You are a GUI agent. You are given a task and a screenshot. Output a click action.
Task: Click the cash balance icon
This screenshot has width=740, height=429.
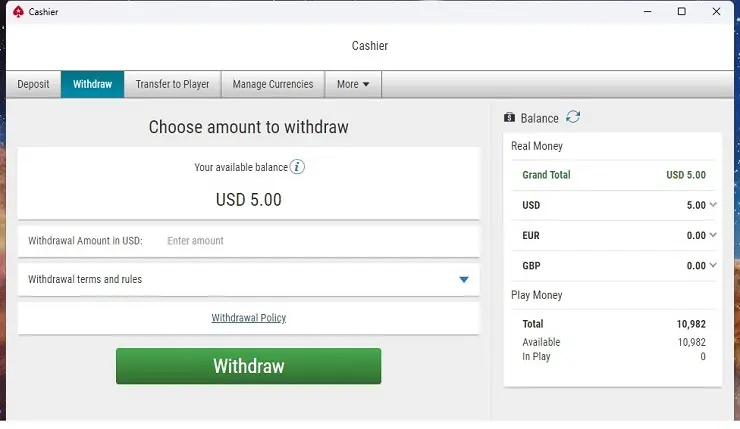[510, 118]
